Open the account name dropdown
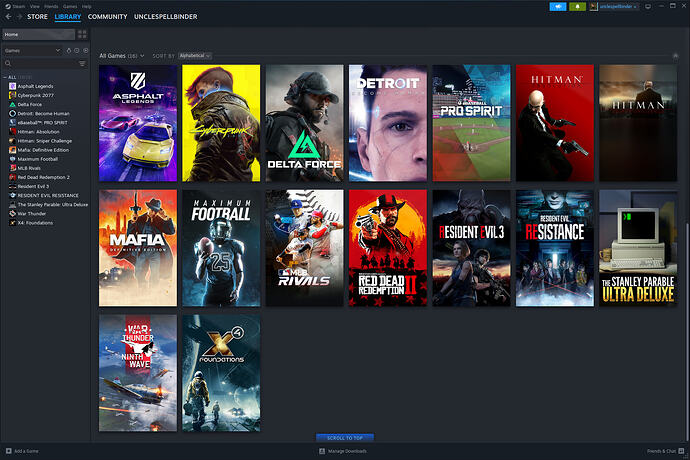 click(x=618, y=7)
